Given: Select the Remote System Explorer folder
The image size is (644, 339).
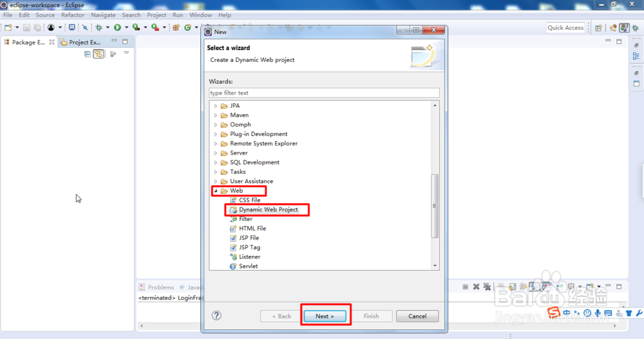Looking at the screenshot, I should coord(263,144).
